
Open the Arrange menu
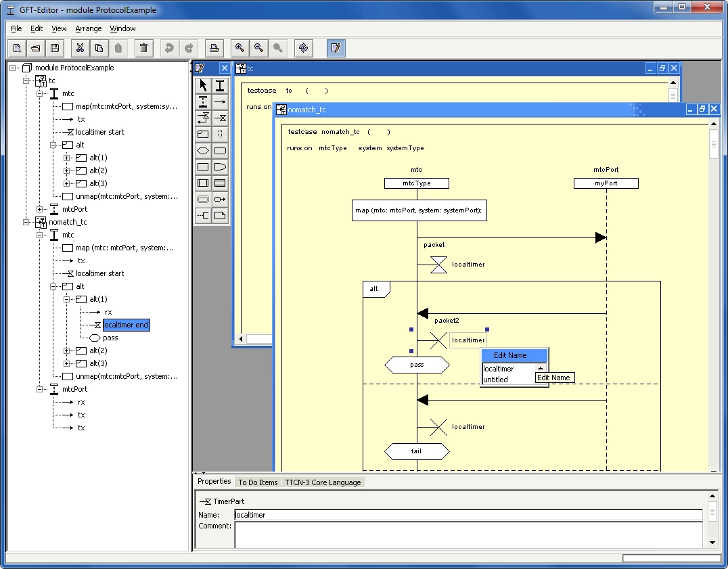[88, 28]
